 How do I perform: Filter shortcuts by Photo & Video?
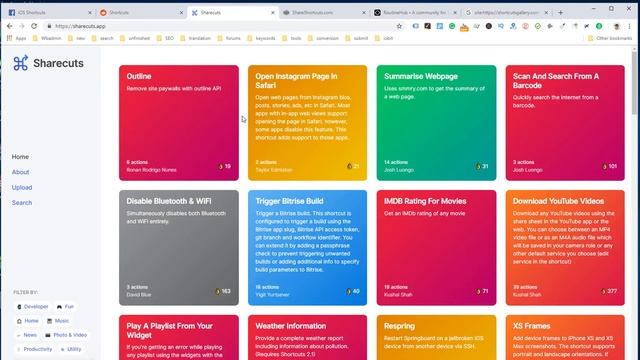pos(66,335)
